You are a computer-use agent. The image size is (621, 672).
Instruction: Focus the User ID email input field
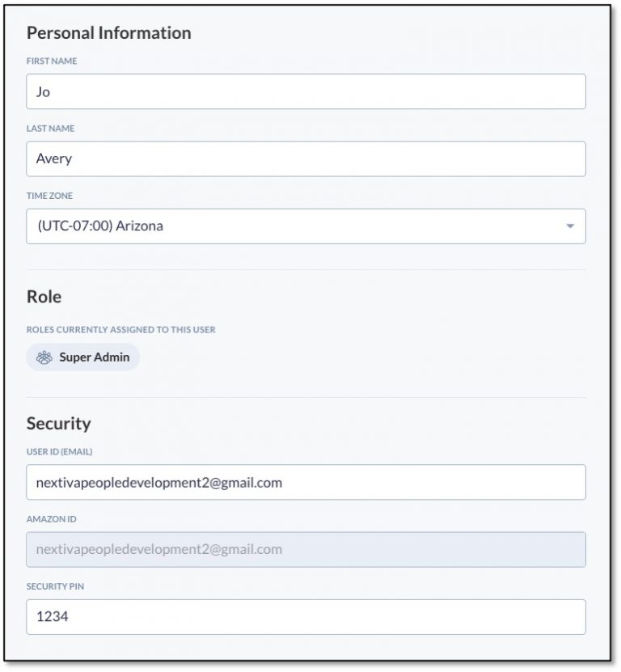click(307, 483)
